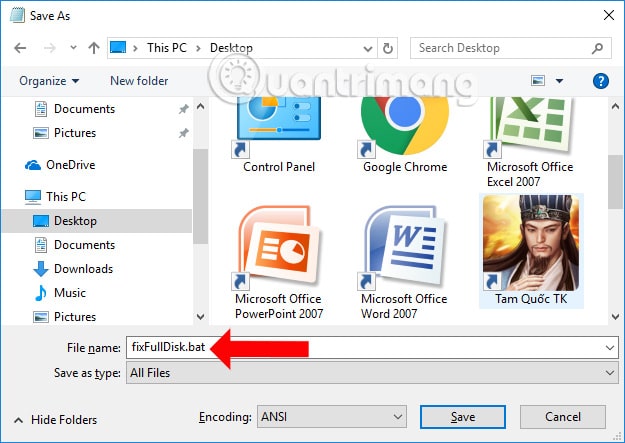Create a New folder

[x=139, y=81]
